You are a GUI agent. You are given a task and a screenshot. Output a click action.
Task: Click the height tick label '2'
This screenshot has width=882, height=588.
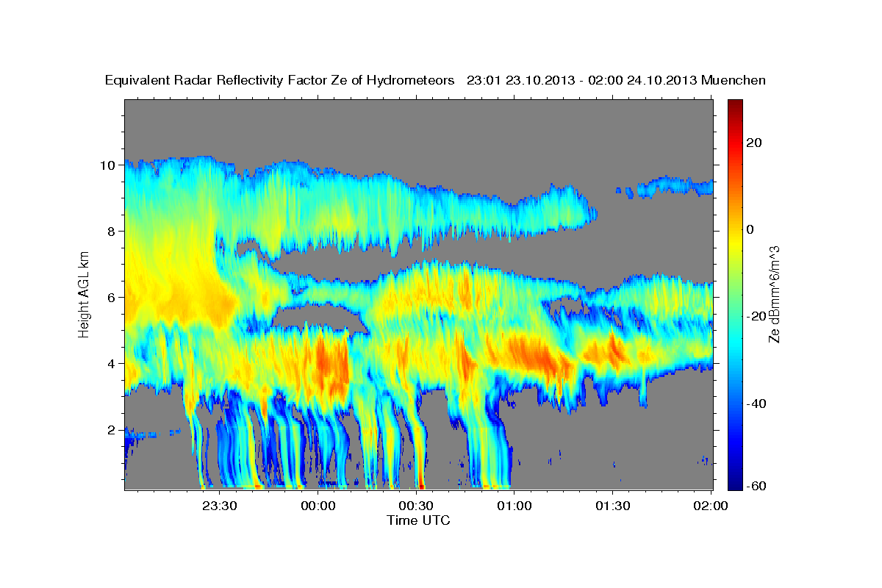click(x=112, y=430)
